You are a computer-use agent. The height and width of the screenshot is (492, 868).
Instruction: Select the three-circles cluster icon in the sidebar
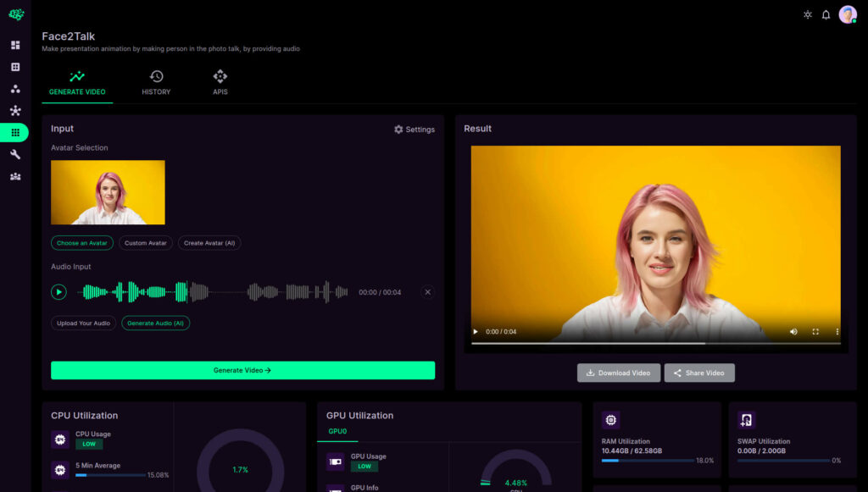click(15, 89)
